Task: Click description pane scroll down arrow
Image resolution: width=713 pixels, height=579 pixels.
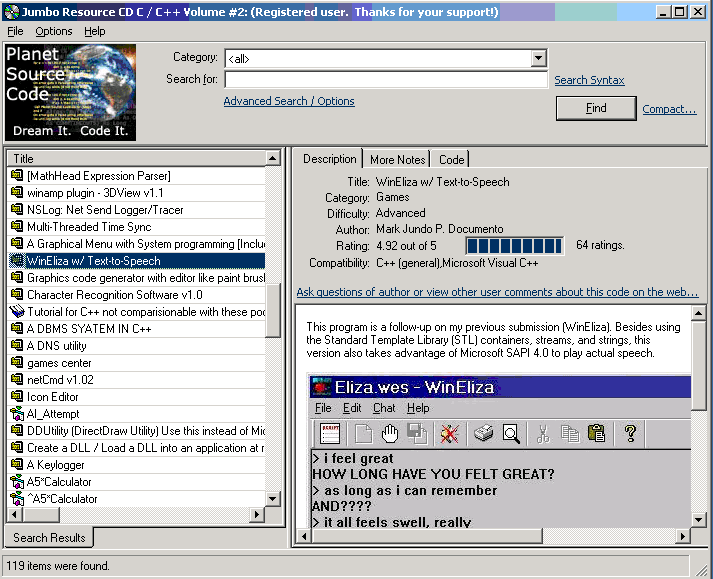Action: (698, 519)
